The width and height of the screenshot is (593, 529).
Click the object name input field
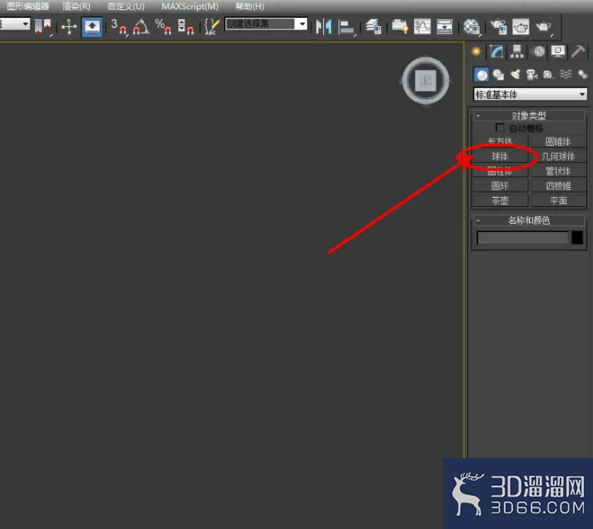coord(522,238)
